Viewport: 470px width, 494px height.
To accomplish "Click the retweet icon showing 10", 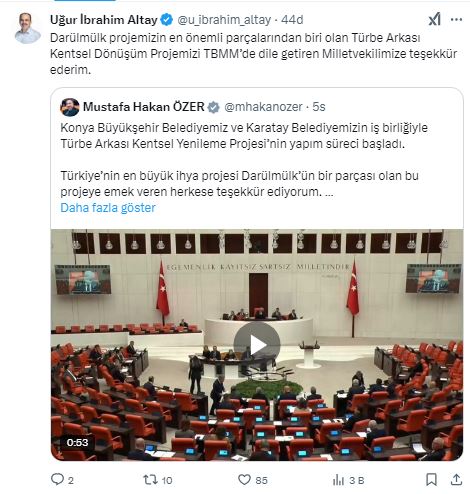I will (149, 480).
